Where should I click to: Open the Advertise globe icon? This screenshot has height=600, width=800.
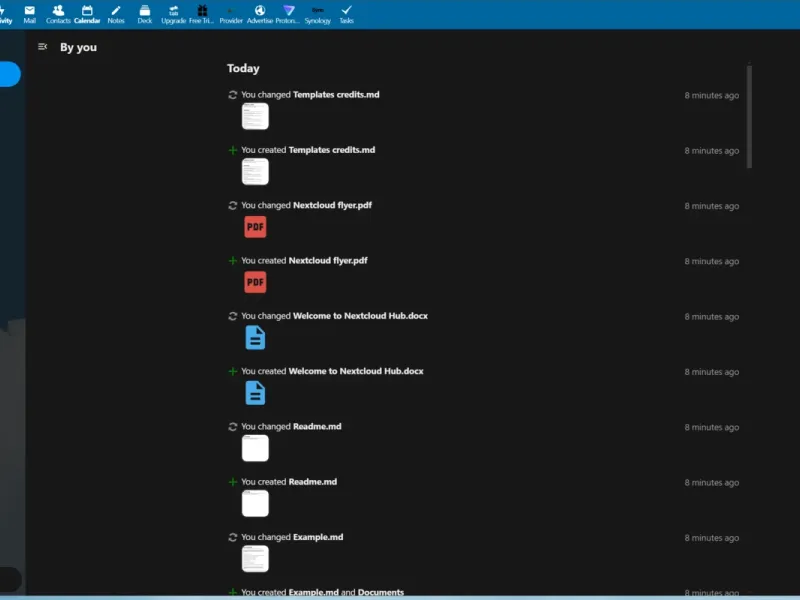pos(260,14)
